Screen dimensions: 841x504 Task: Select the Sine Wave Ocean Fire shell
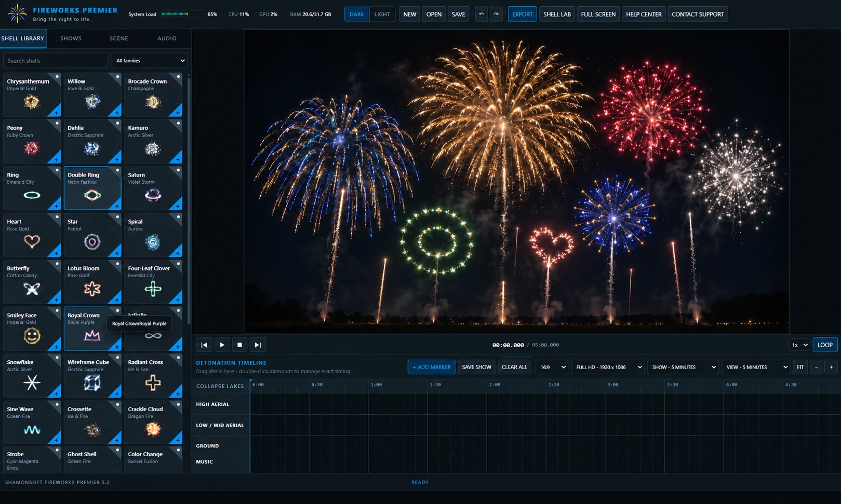click(x=32, y=423)
